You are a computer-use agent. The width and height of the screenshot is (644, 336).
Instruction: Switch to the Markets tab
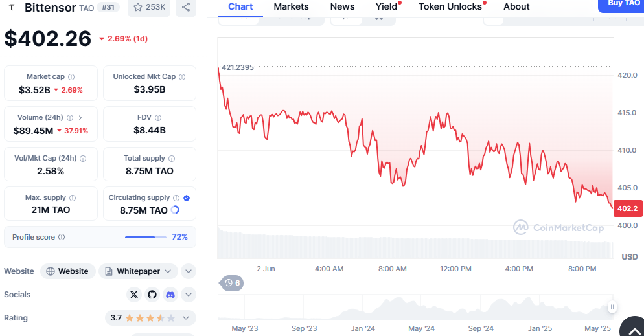click(x=291, y=6)
